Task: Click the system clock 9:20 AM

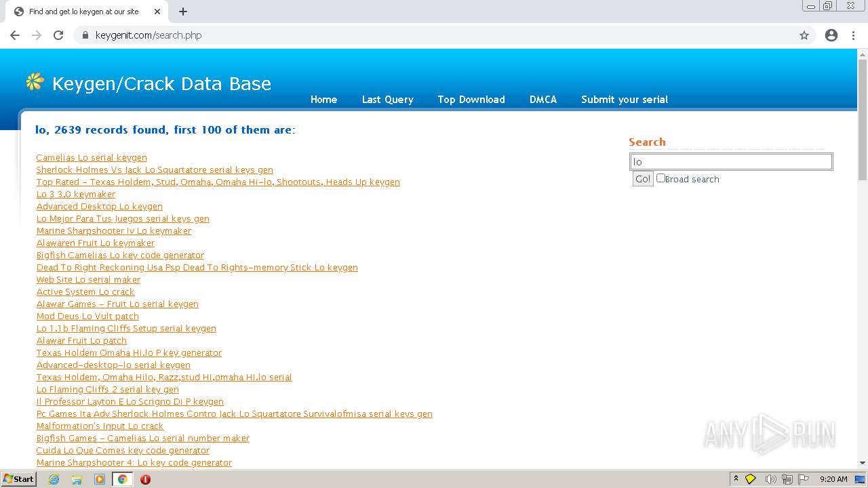Action: (833, 479)
